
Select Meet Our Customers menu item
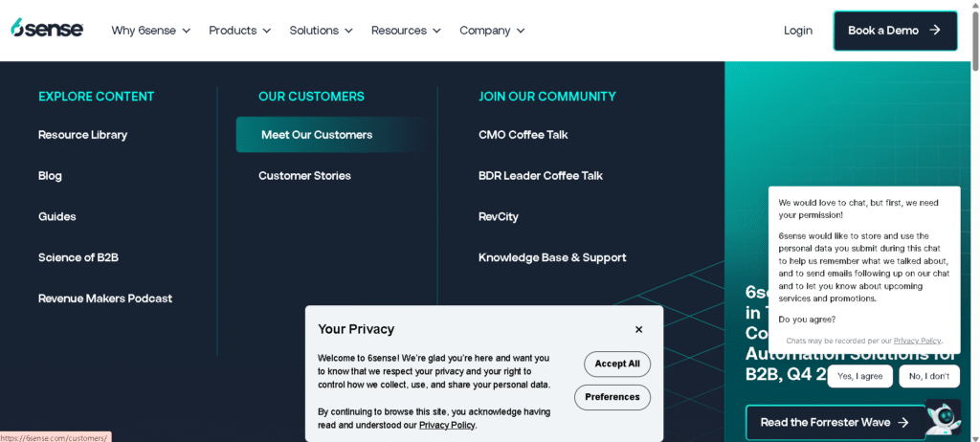[x=317, y=135]
